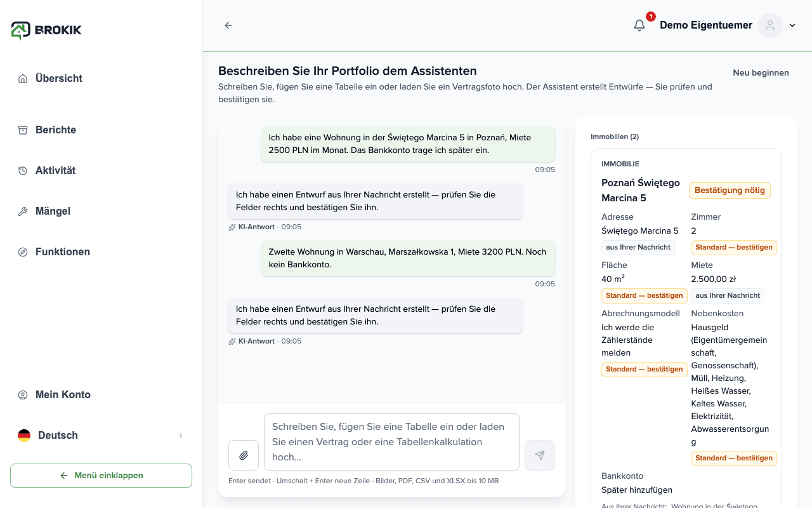
Task: Click the Aktivität history icon
Action: 23,171
